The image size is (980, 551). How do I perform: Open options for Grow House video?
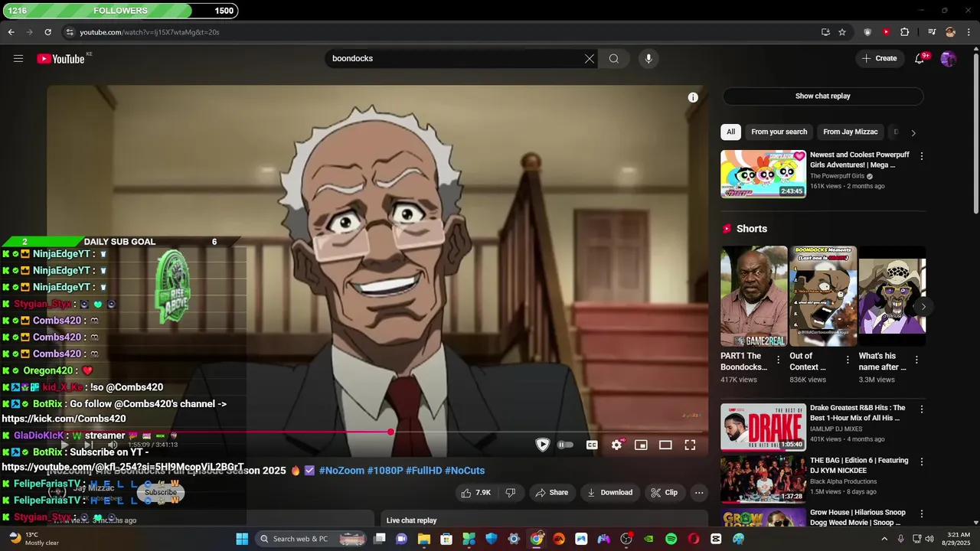[922, 514]
